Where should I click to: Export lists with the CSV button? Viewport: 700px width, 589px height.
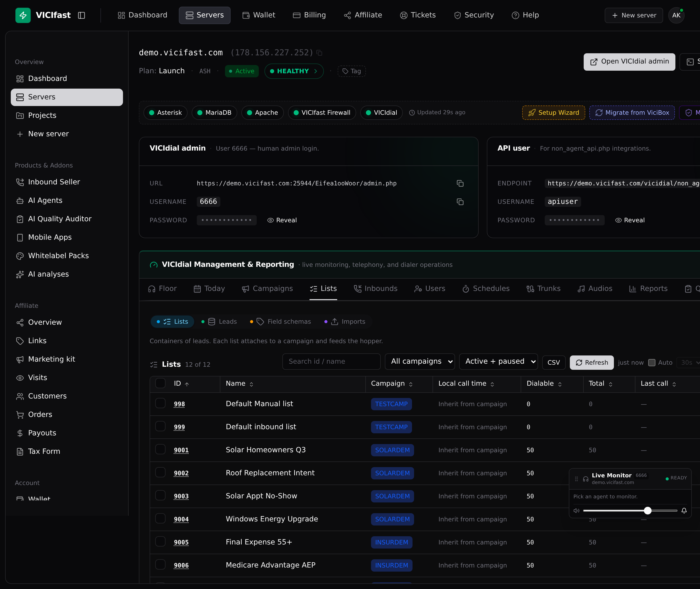[x=553, y=363]
